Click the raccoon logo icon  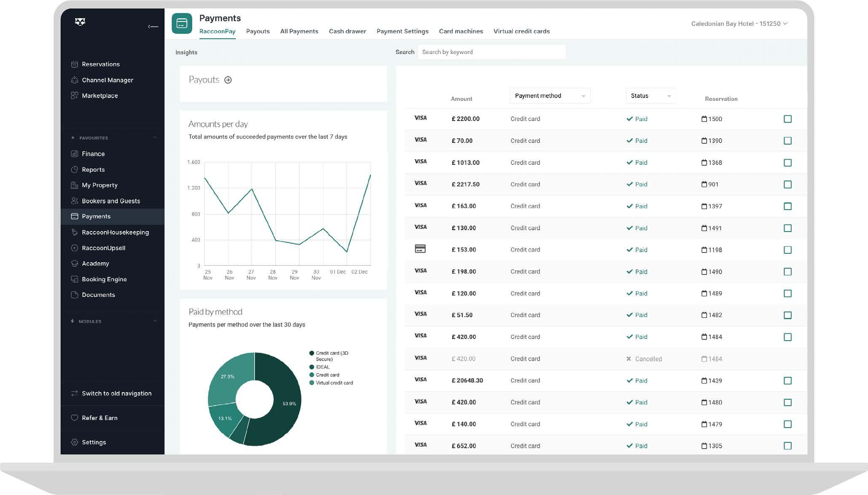80,22
